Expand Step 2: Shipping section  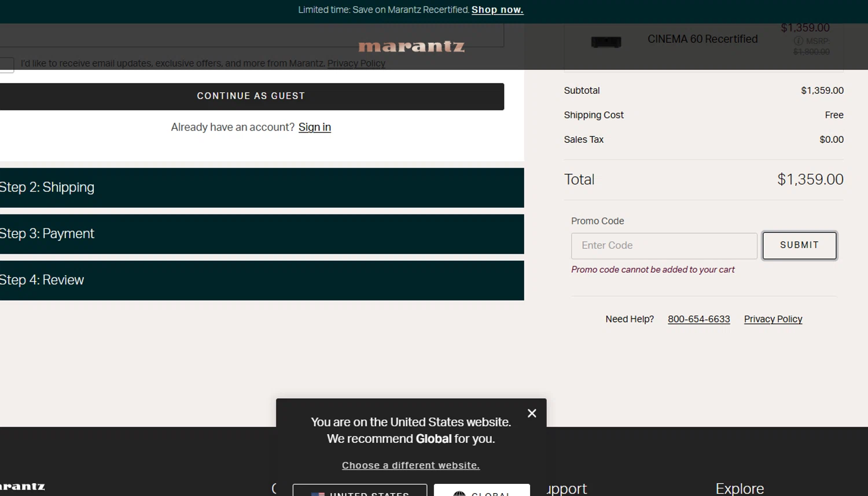click(x=262, y=188)
